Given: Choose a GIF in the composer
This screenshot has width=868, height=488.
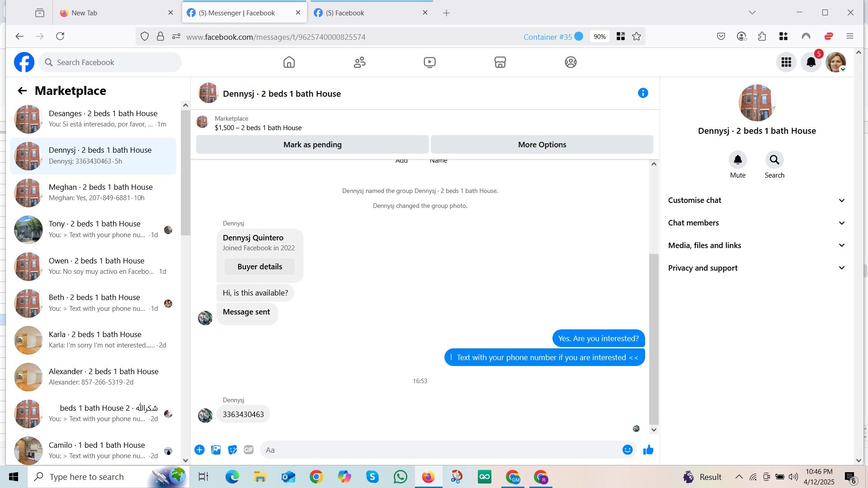Looking at the screenshot, I should [249, 450].
